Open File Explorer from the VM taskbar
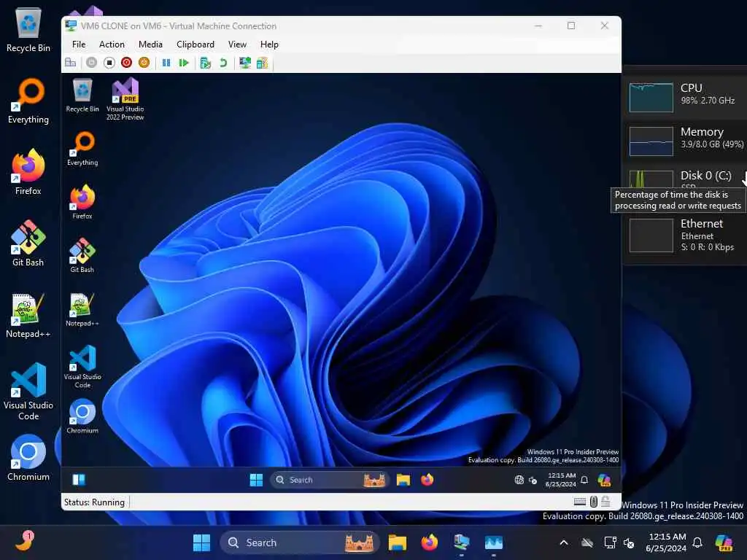The width and height of the screenshot is (747, 560). [x=403, y=480]
